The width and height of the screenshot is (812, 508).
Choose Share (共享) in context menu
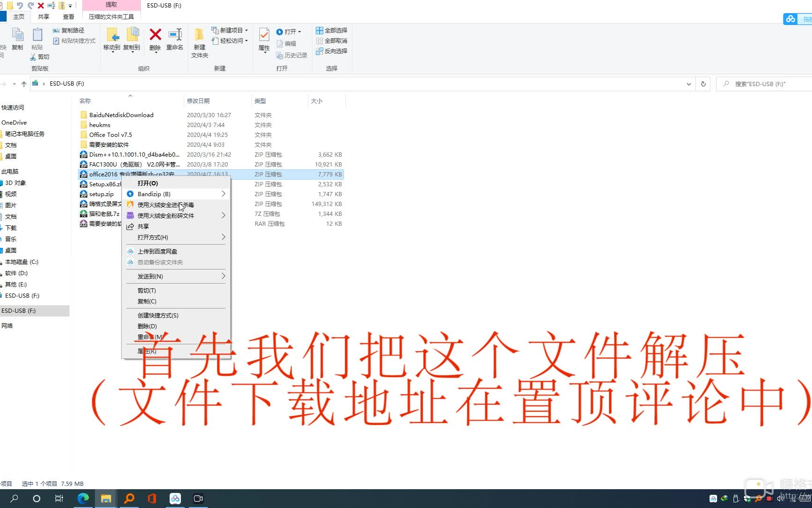pyautogui.click(x=176, y=227)
